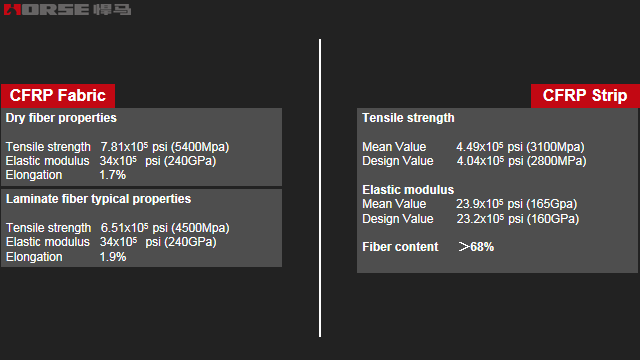Image resolution: width=640 pixels, height=360 pixels.
Task: Select the CFRP Strip red label
Action: (x=585, y=96)
